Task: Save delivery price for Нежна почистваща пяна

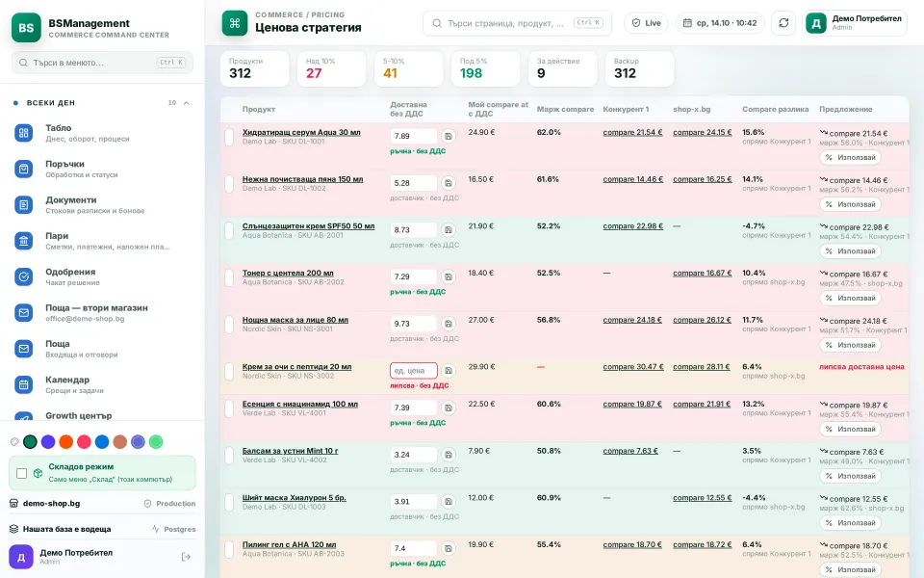Action: (449, 183)
